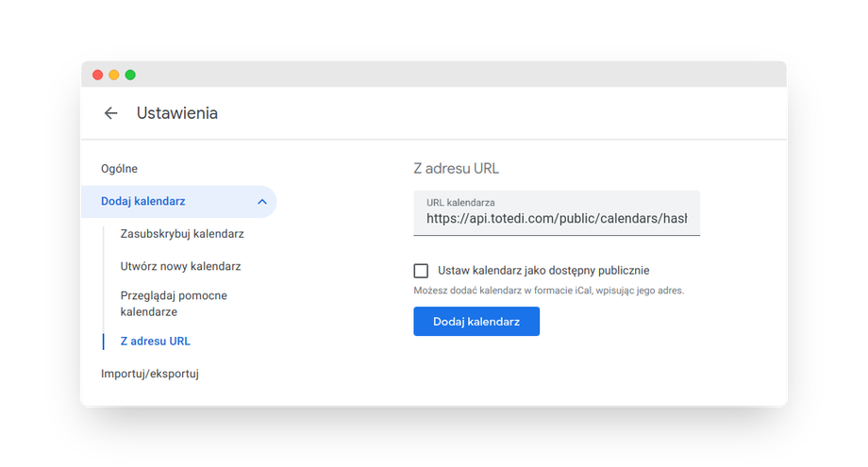Click the Z adresu URL panel heading
Viewport: 868px width, 467px height.
coord(457,169)
